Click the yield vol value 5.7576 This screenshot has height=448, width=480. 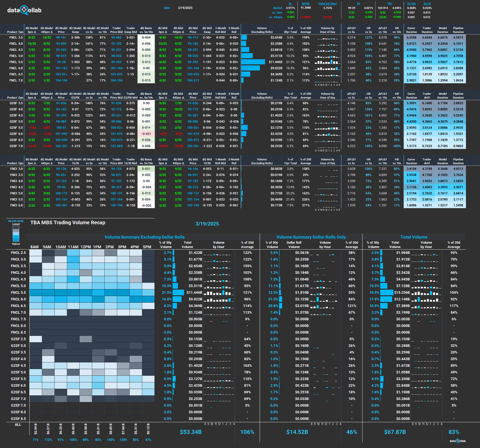(328, 7)
